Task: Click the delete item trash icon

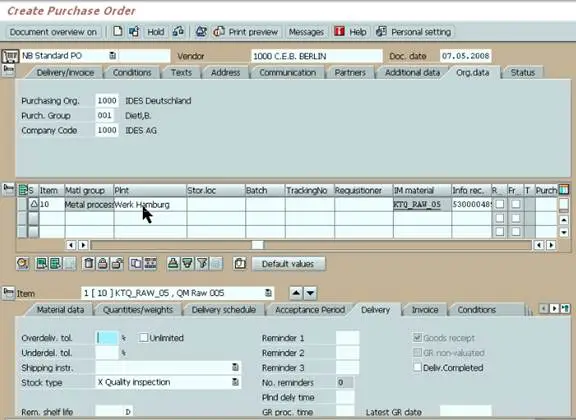Action: click(x=89, y=263)
